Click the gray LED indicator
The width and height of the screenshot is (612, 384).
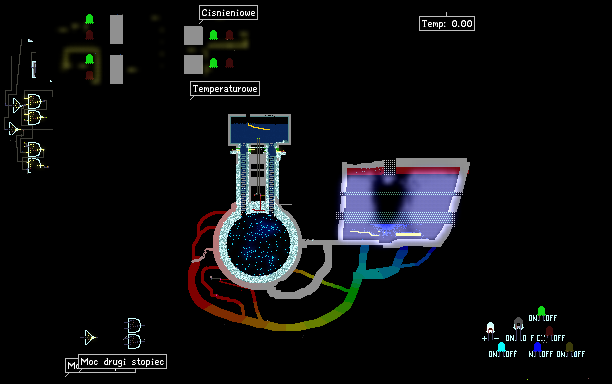coord(518,324)
